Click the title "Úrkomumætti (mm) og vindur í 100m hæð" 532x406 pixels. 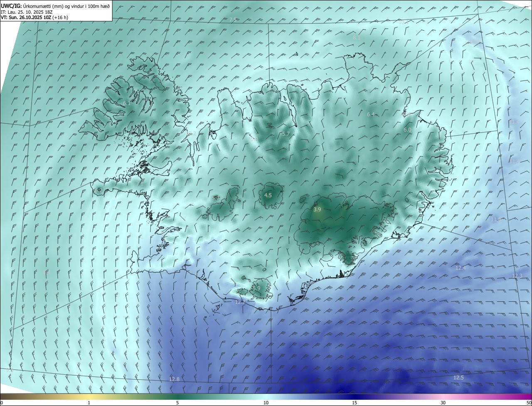point(66,6)
